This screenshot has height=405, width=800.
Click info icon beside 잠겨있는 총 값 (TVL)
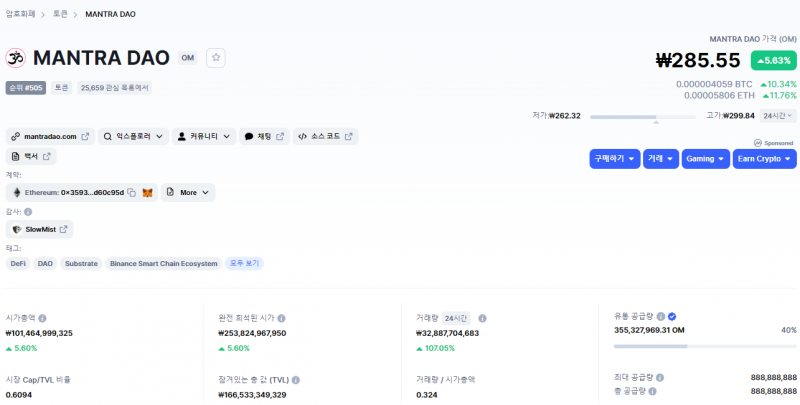click(297, 379)
